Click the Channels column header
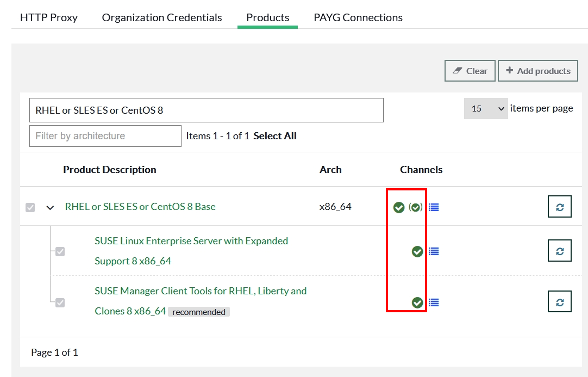Screen dimensions: 588x377 click(x=421, y=170)
